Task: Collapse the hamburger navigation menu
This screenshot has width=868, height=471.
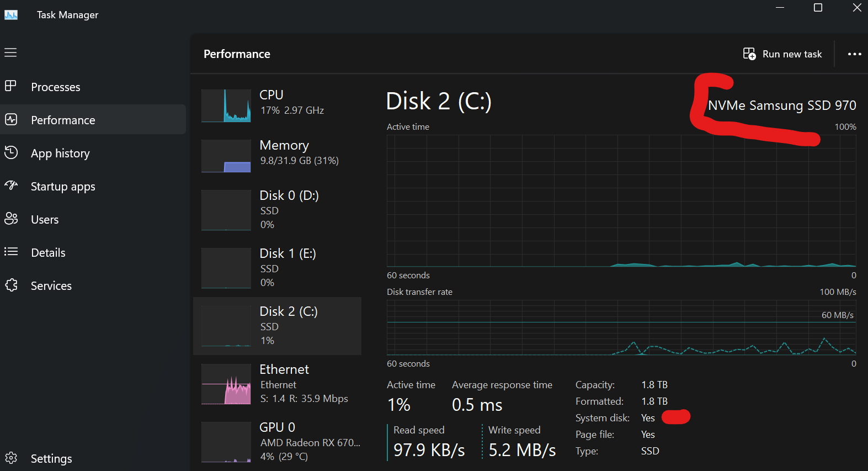Action: 10,52
